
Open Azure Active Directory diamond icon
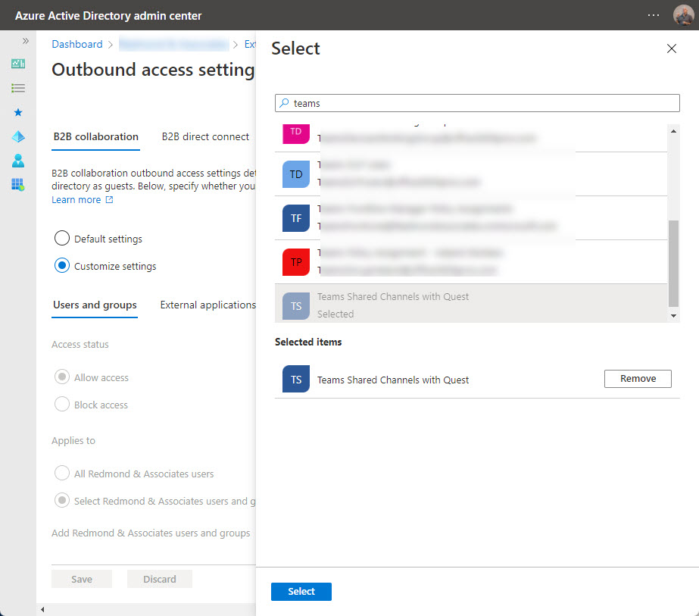tap(18, 136)
